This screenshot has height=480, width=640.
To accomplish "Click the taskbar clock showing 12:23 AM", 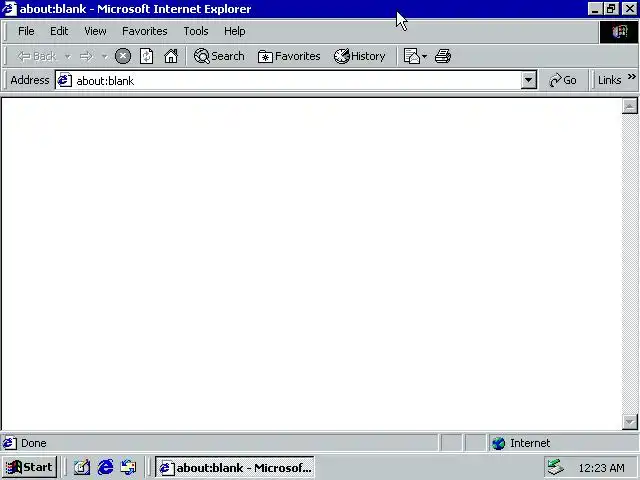I will [601, 468].
